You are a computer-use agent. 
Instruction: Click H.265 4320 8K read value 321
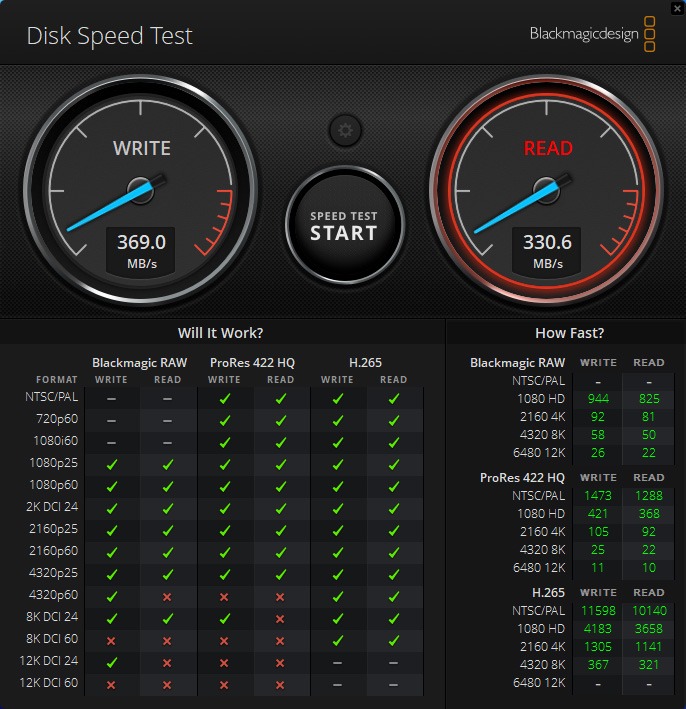[649, 665]
